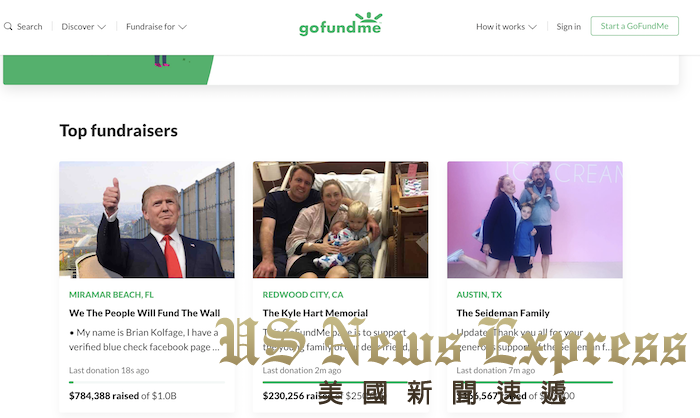Click the Search text in header
This screenshot has width=700, height=418.
click(29, 26)
